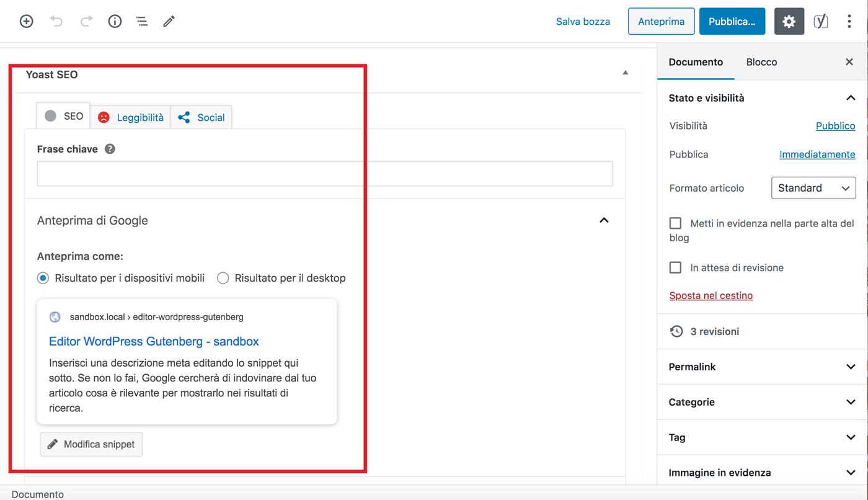868x500 pixels.
Task: Select Risultato per il desktop
Action: 223,278
